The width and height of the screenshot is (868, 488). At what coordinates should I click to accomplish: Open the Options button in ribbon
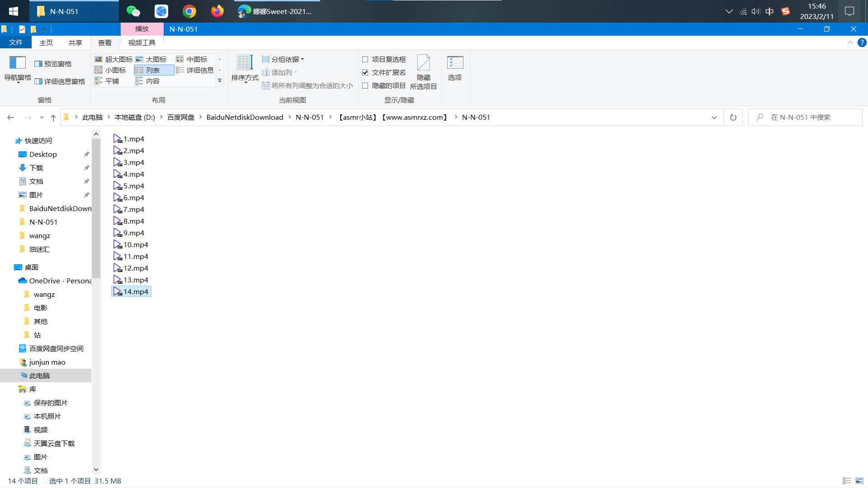455,69
